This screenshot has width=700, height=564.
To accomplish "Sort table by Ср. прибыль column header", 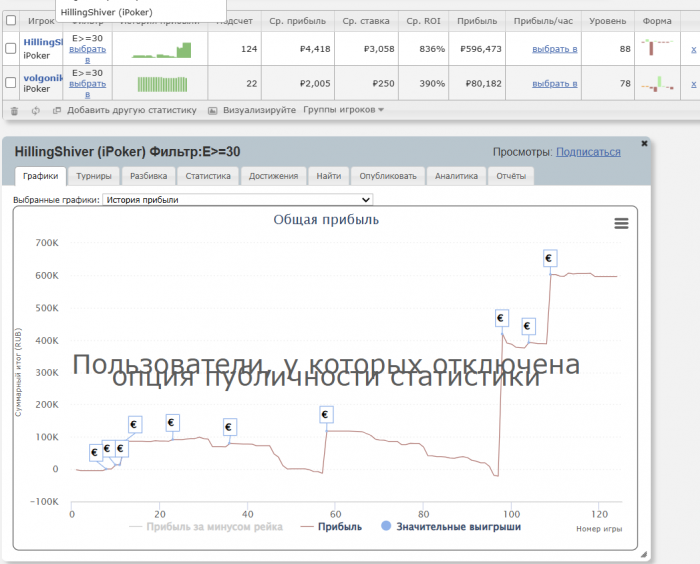I will click(x=297, y=21).
